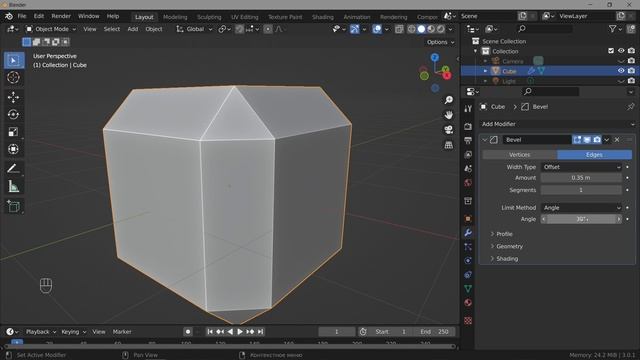The width and height of the screenshot is (640, 360).
Task: Open the Object Data properties tab
Action: point(468,289)
